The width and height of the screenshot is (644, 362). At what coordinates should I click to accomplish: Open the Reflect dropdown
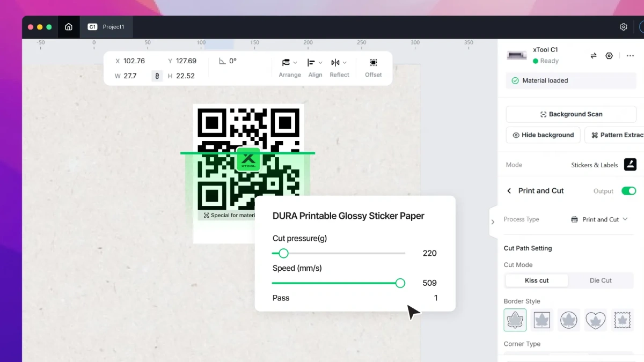pos(339,68)
